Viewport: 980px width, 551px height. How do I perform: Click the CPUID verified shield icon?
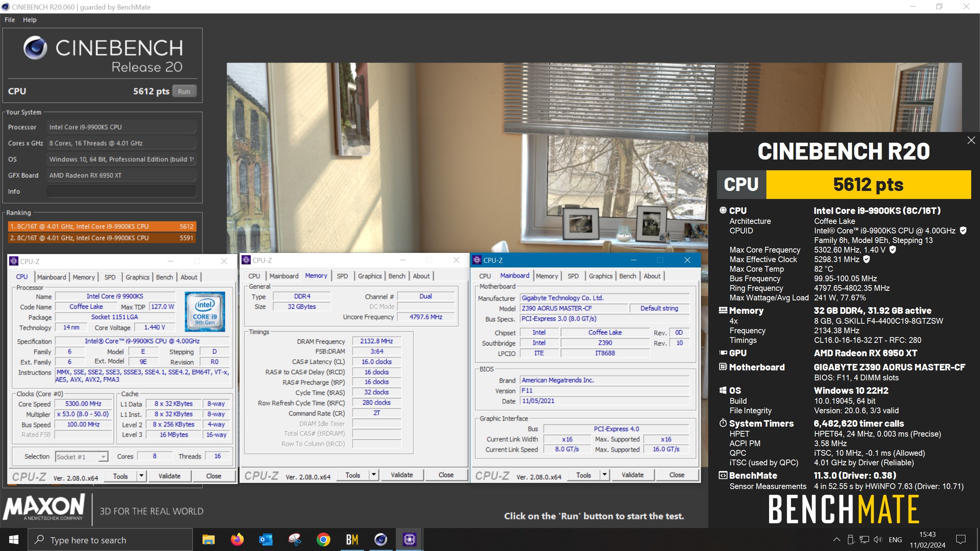tap(963, 230)
